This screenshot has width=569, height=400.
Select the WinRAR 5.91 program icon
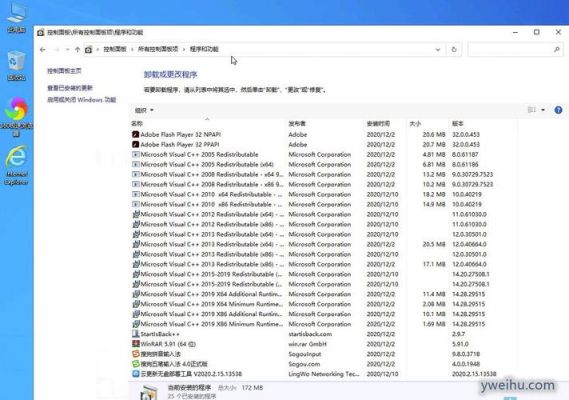click(x=136, y=344)
